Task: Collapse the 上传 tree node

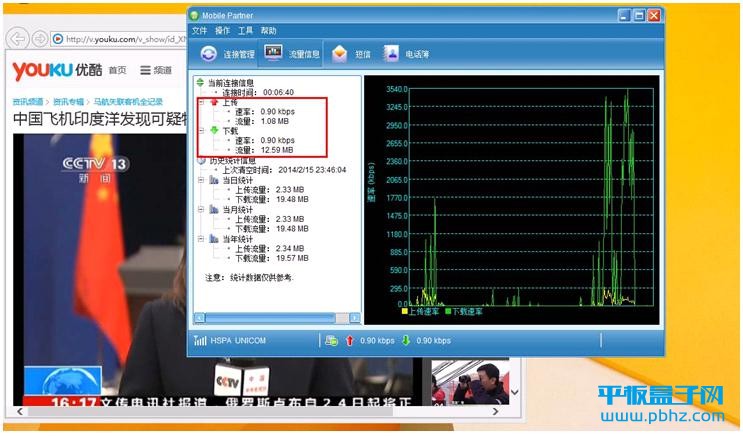Action: point(201,102)
